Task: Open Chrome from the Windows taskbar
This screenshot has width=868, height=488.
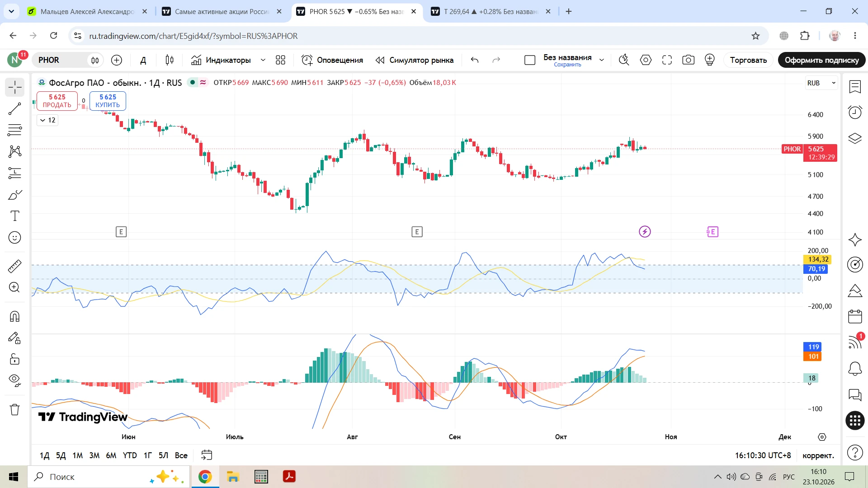Action: pyautogui.click(x=205, y=477)
